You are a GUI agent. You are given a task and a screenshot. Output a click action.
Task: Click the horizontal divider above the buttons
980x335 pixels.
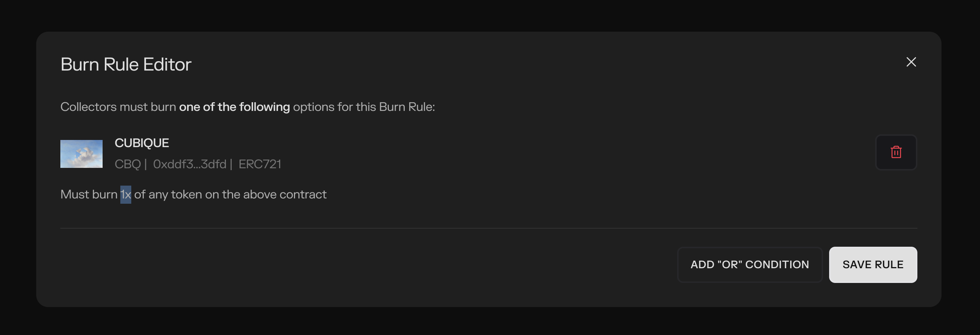[489, 228]
